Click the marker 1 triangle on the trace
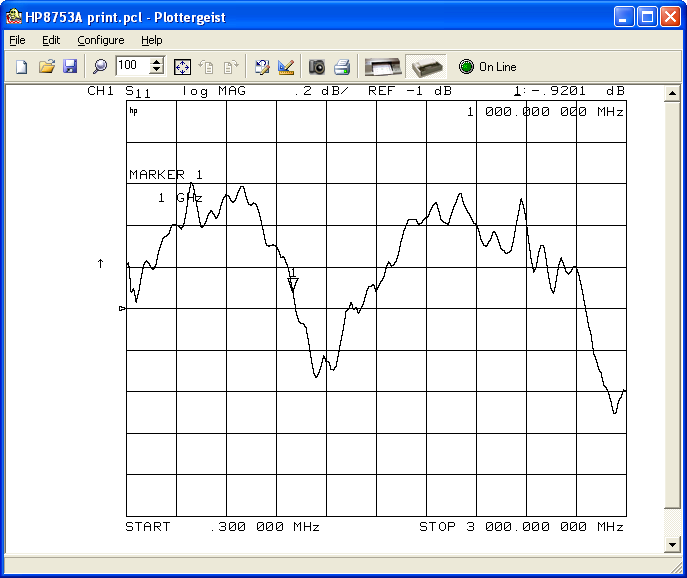This screenshot has width=687, height=578. [x=293, y=284]
